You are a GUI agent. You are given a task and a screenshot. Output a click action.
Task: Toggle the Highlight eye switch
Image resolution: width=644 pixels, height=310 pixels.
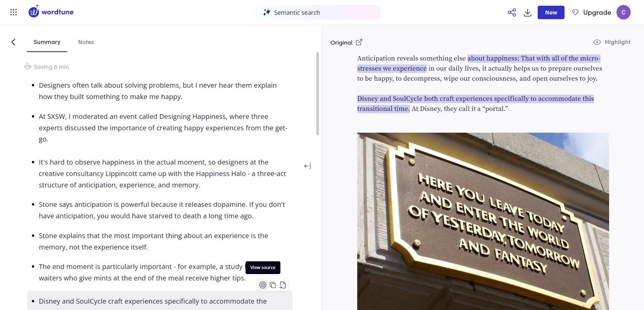pos(597,42)
